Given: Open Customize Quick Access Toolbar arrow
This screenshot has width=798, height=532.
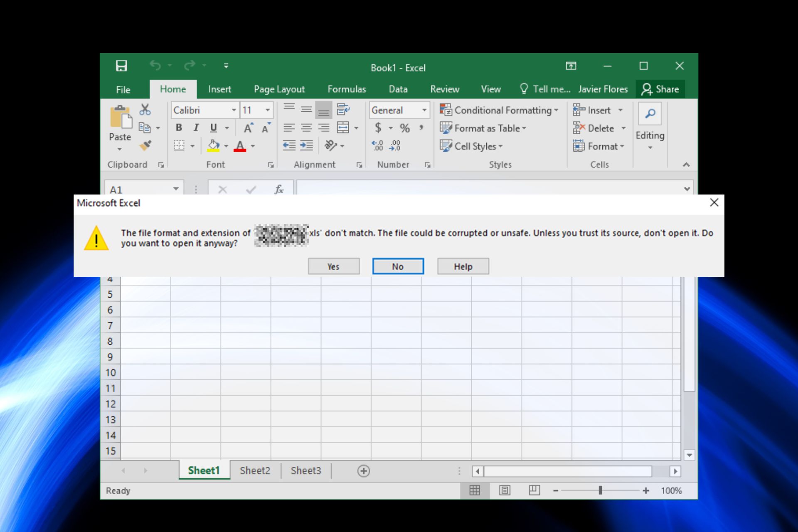Looking at the screenshot, I should tap(226, 66).
